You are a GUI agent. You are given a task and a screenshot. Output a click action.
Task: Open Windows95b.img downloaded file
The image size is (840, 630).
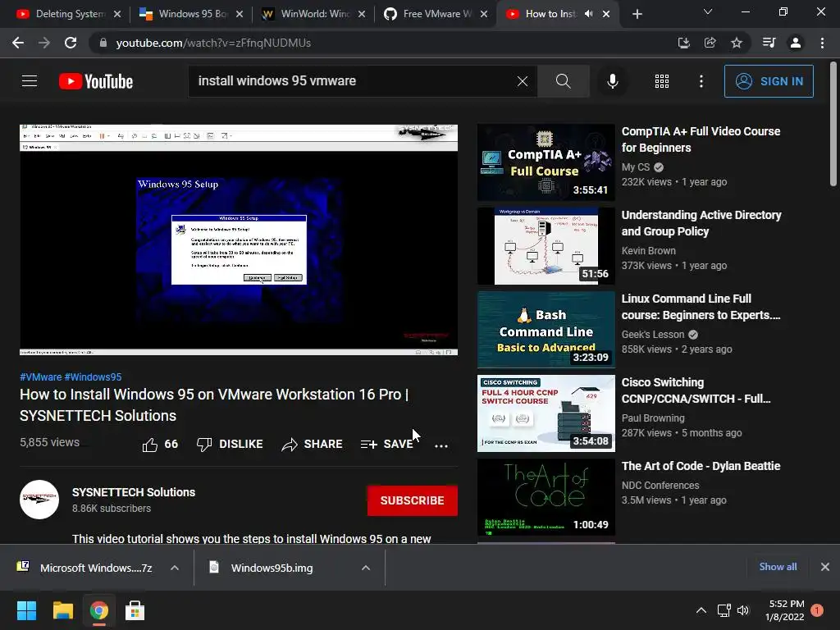tap(272, 568)
